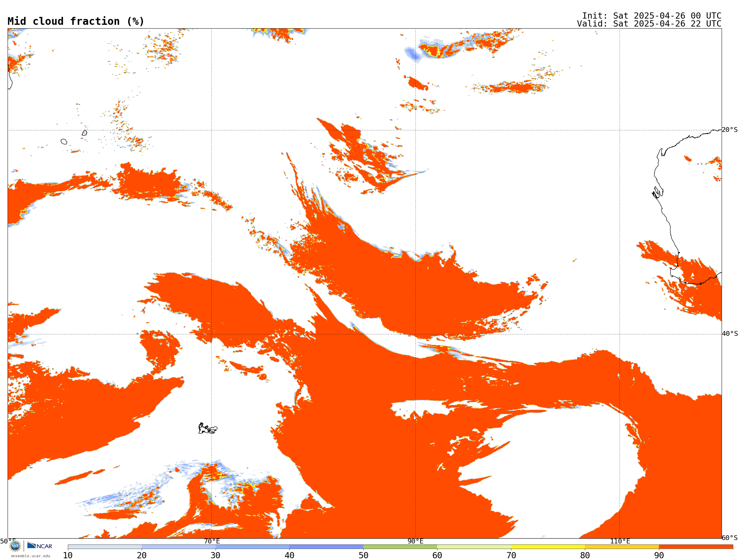Click the colorbar tick label 50
This screenshot has width=744, height=560.
coord(363,556)
